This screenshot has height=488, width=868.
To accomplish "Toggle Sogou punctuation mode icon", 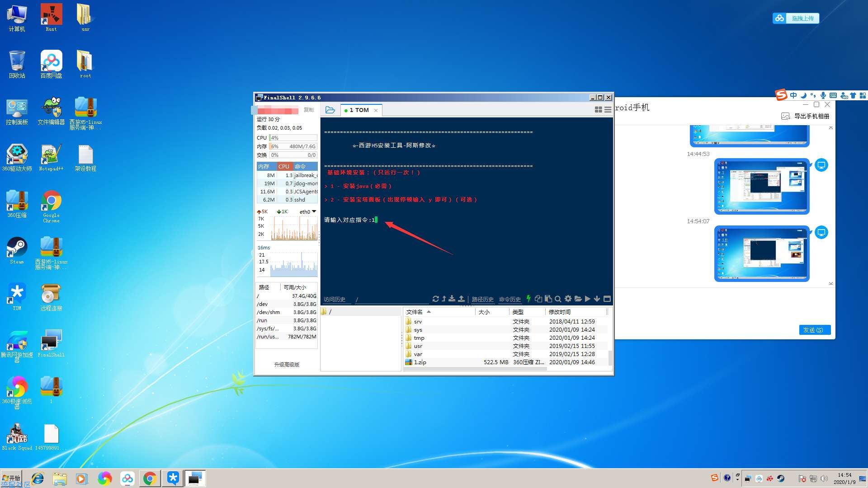I will pyautogui.click(x=813, y=95).
